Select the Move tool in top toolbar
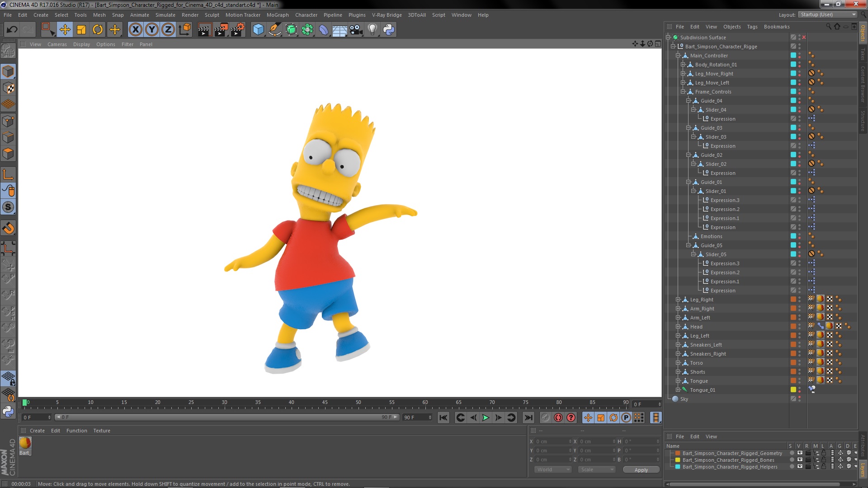The image size is (868, 488). pos(65,30)
